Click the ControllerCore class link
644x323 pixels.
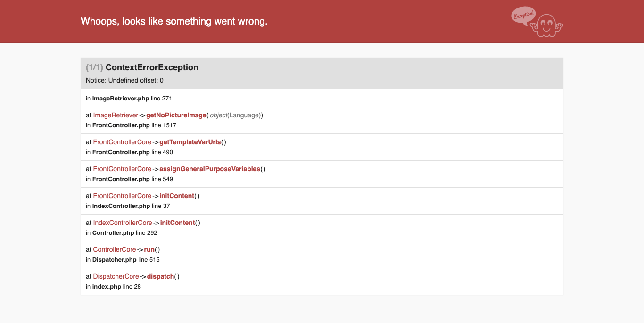click(115, 249)
